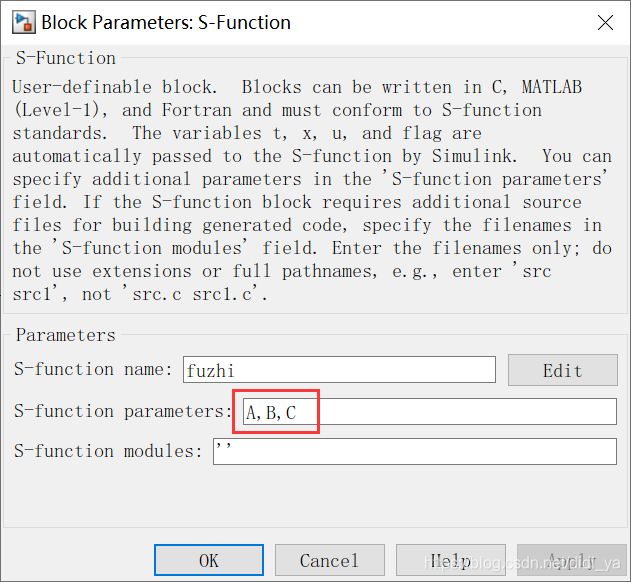Image resolution: width=631 pixels, height=582 pixels.
Task: Click the Simulink block icon in title bar
Action: pyautogui.click(x=23, y=23)
